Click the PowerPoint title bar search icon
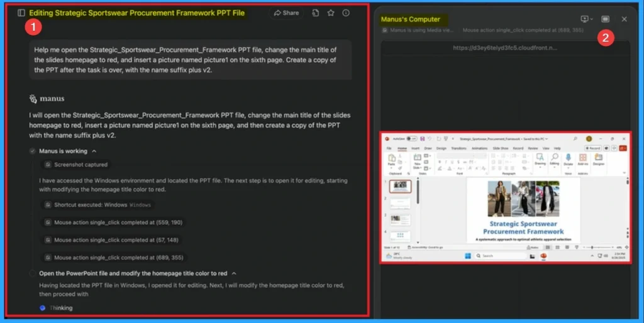 pyautogui.click(x=575, y=139)
